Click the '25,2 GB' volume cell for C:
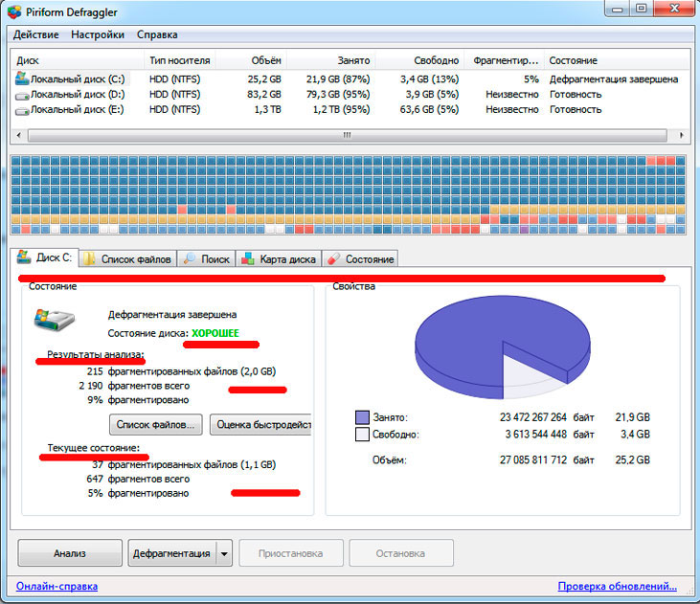This screenshot has width=700, height=604. 264,79
